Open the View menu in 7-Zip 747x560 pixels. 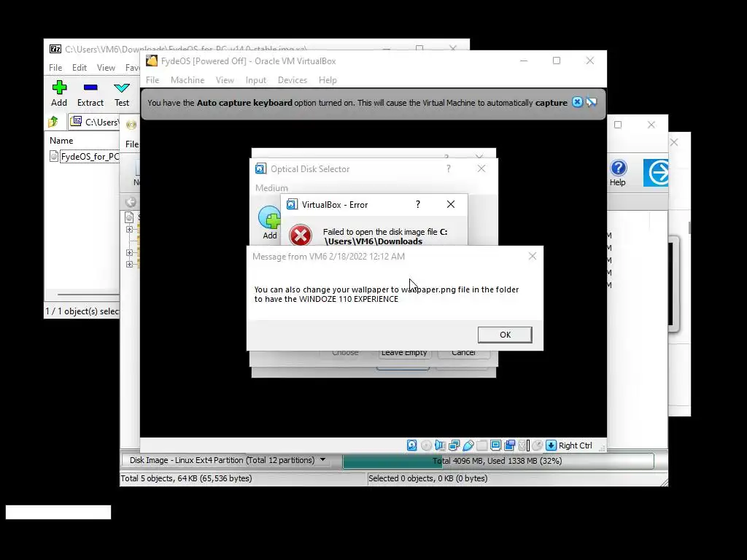click(x=106, y=68)
